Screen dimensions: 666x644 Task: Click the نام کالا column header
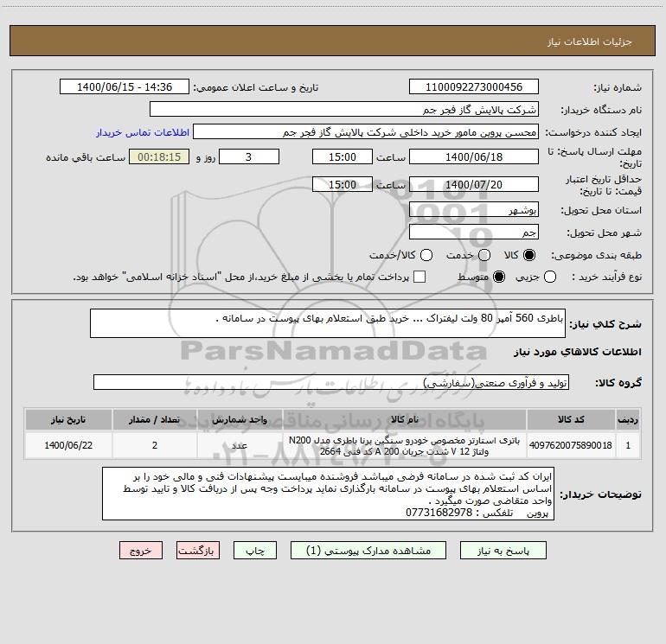point(405,419)
